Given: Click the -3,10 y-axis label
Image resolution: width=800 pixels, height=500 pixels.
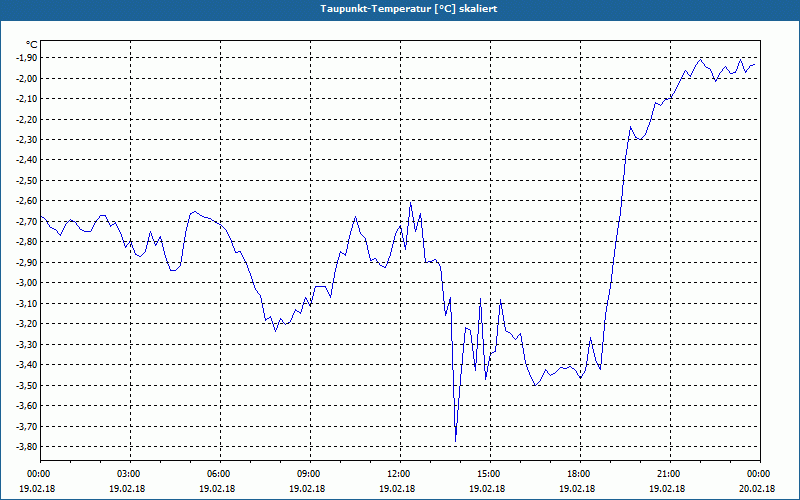Looking at the screenshot, I should click(x=28, y=304).
